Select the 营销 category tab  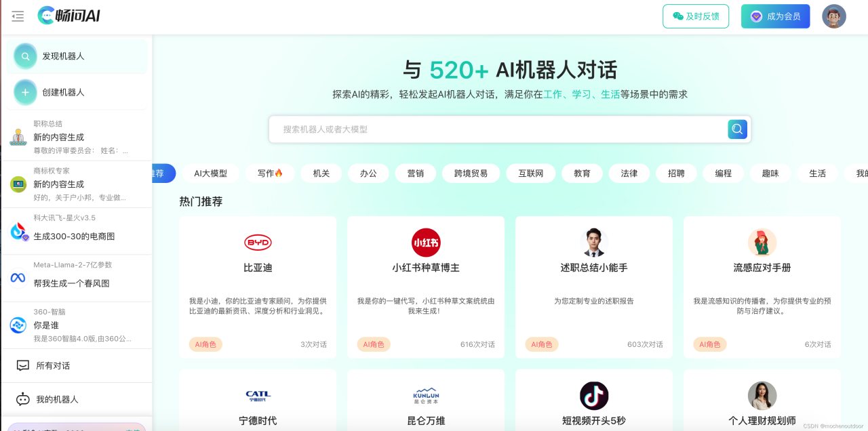click(416, 173)
